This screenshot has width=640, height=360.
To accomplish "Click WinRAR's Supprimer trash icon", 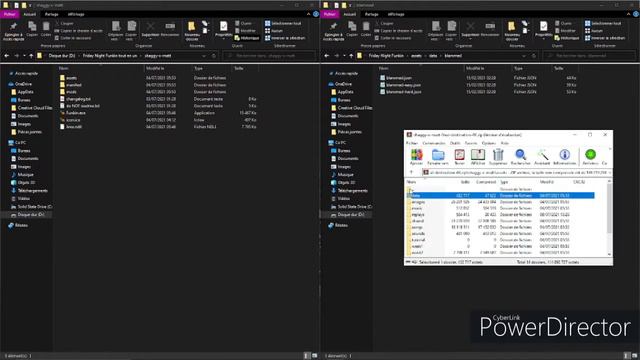I will coord(498,157).
